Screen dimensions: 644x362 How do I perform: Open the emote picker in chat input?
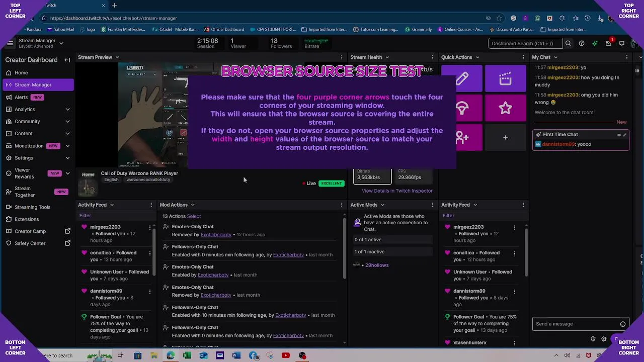click(623, 324)
